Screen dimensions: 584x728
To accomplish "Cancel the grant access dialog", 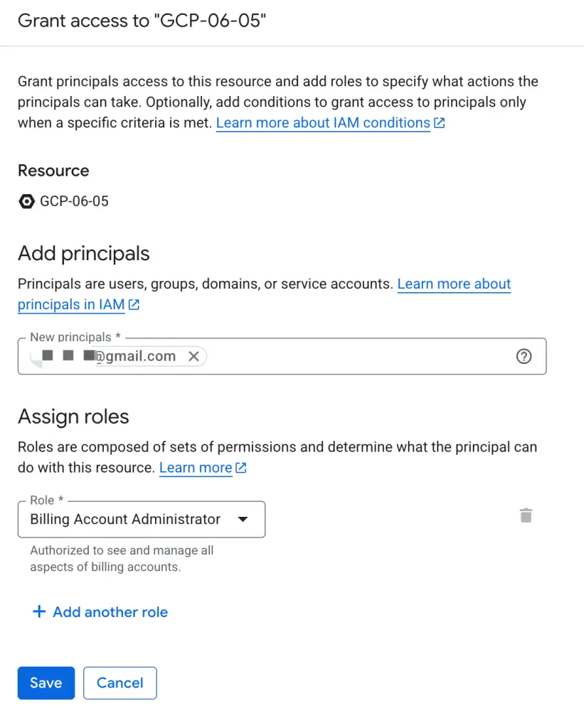I will tap(120, 682).
